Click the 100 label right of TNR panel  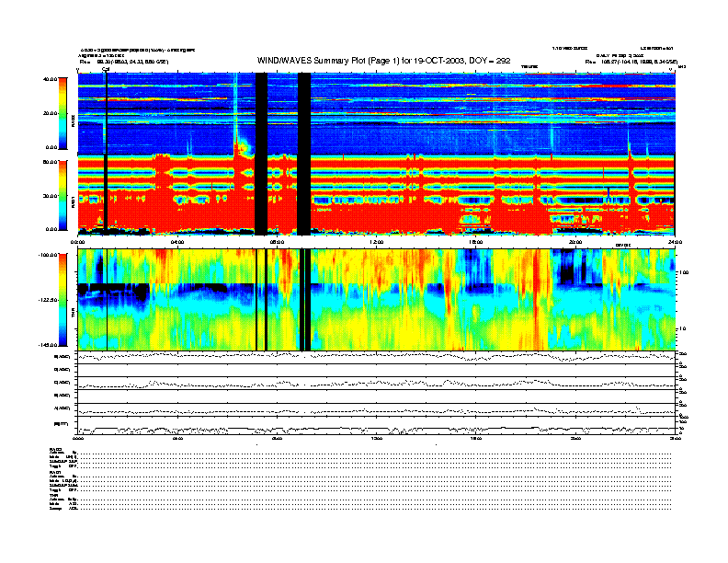684,272
